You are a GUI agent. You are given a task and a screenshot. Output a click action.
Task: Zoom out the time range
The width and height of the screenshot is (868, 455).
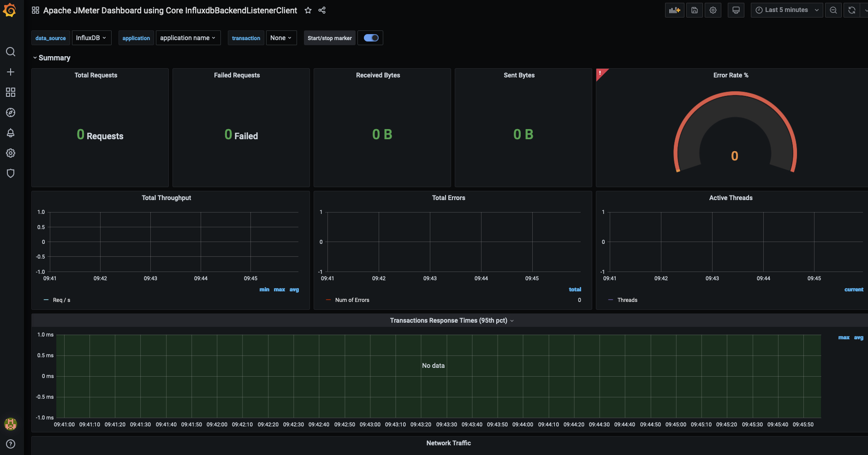click(x=833, y=10)
